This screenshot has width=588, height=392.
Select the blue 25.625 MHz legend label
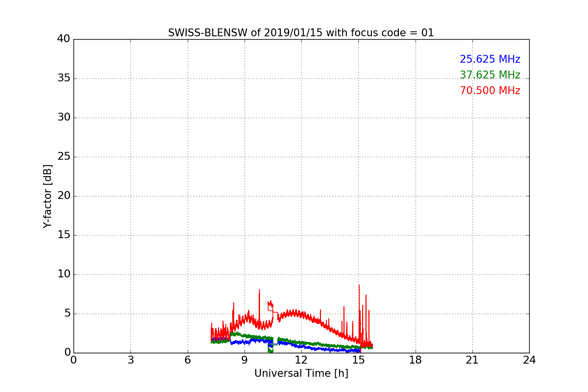coord(490,59)
